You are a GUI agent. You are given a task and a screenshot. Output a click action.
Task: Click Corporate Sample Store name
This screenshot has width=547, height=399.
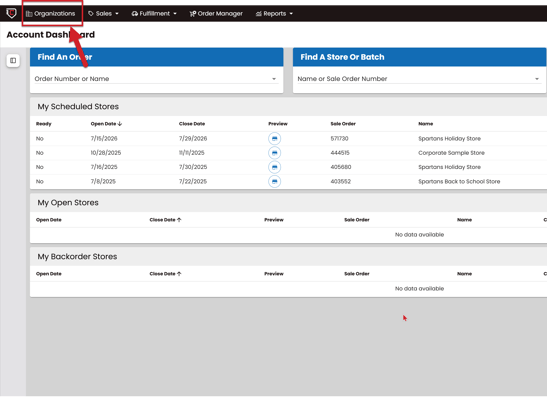coord(451,153)
